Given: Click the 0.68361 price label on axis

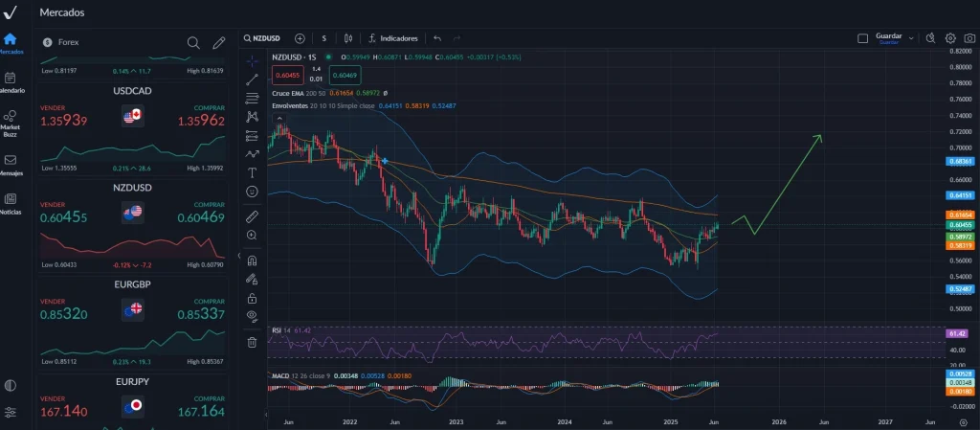Looking at the screenshot, I should coord(960,161).
